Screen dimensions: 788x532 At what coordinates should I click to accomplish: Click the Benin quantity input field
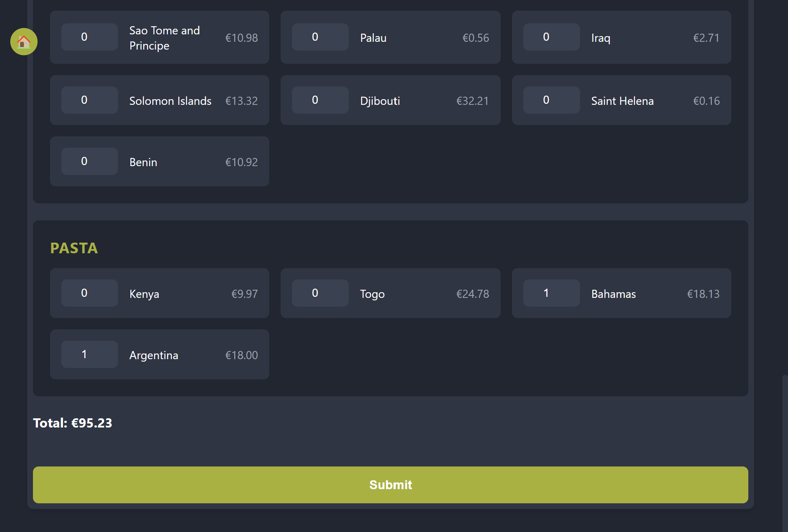click(89, 161)
